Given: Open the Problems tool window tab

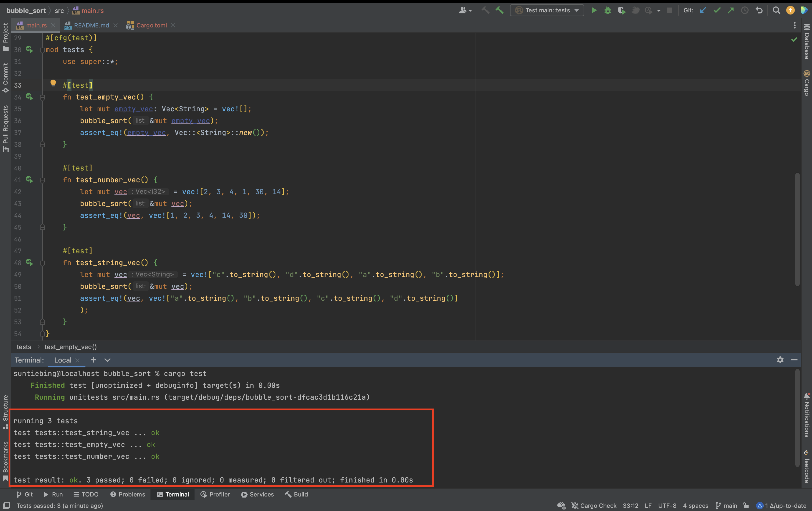Looking at the screenshot, I should click(x=127, y=494).
